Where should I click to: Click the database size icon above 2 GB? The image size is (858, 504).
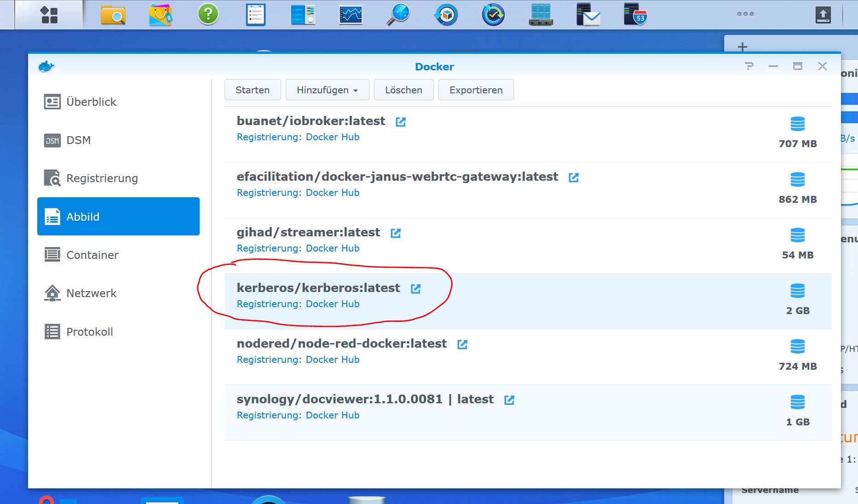point(798,291)
